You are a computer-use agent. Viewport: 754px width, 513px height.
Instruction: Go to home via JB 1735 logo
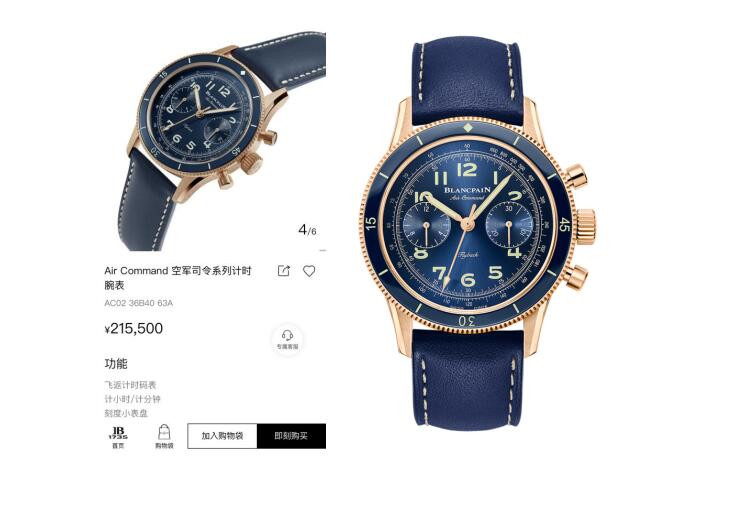118,437
